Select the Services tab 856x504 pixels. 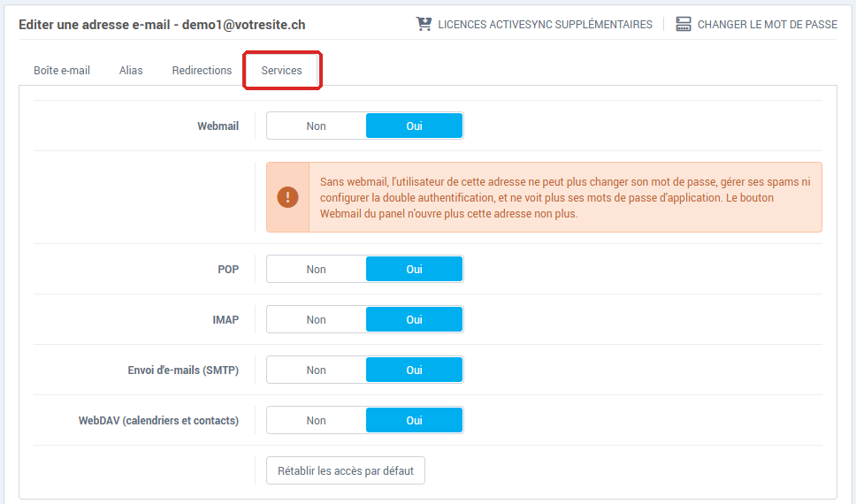[x=282, y=71]
